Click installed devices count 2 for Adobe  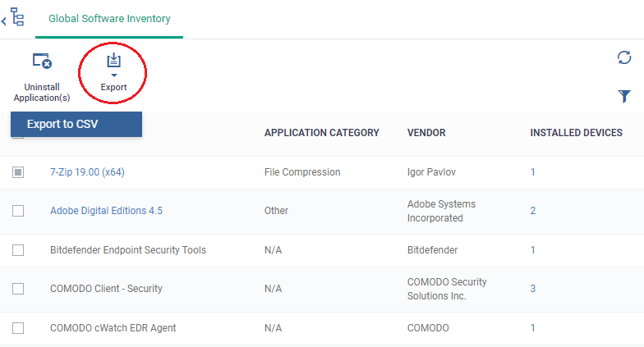pyautogui.click(x=532, y=211)
